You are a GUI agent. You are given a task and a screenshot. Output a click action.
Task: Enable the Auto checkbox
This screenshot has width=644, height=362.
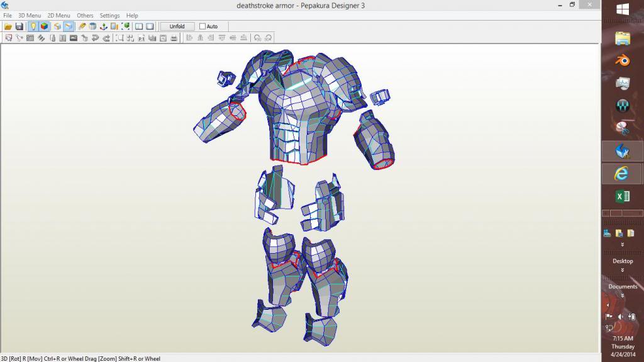click(202, 26)
